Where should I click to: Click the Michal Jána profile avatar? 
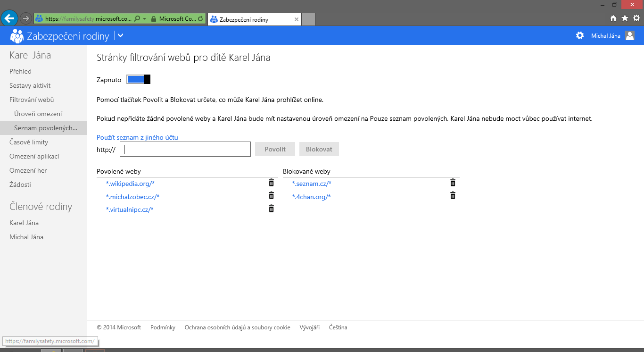pos(630,35)
